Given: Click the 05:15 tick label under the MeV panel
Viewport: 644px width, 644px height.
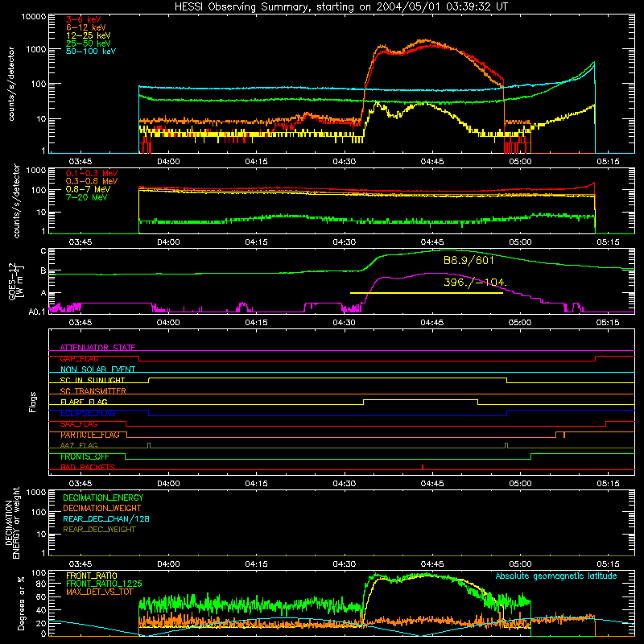Looking at the screenshot, I should [x=608, y=242].
